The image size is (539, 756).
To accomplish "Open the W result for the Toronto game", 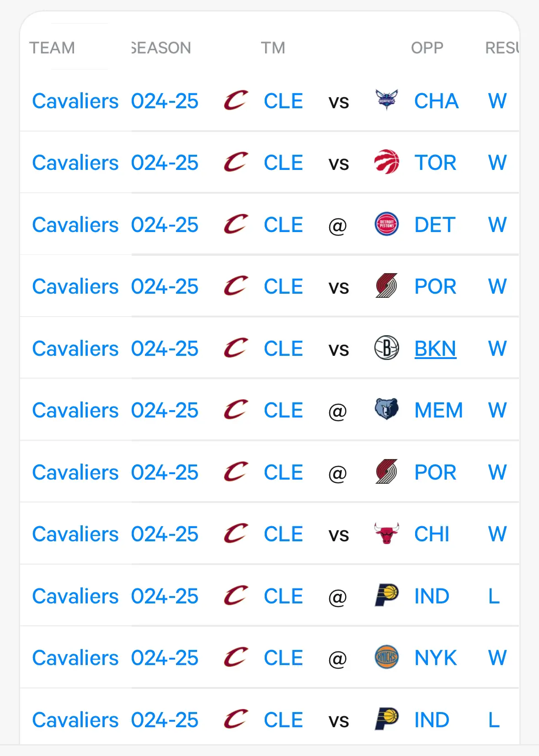I will pos(497,163).
